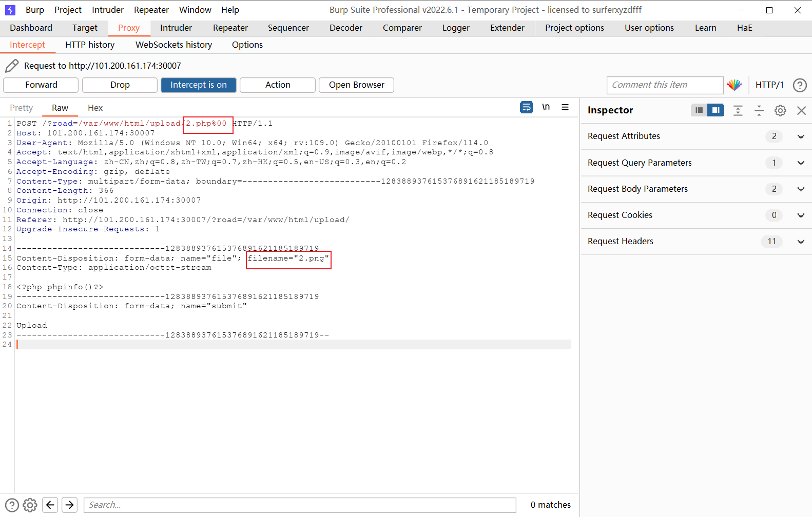Image resolution: width=812 pixels, height=517 pixels.
Task: Open the WebSockets history sub-tab
Action: point(174,45)
